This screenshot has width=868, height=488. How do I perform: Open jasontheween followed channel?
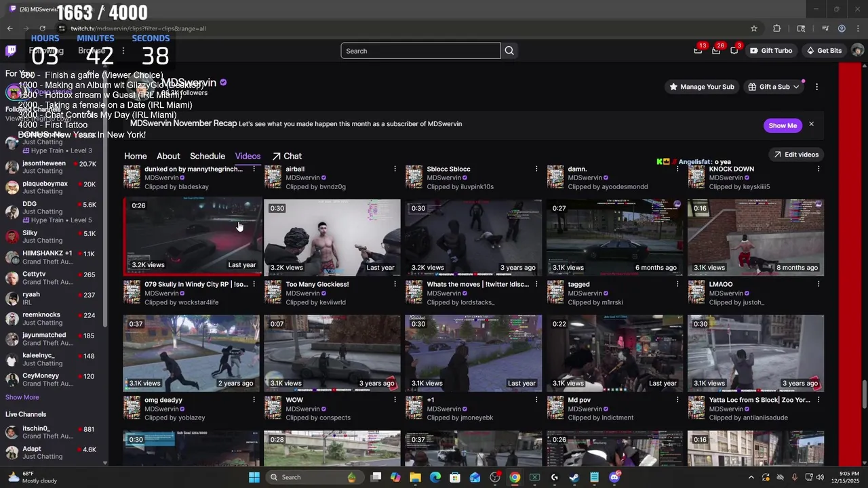53,167
